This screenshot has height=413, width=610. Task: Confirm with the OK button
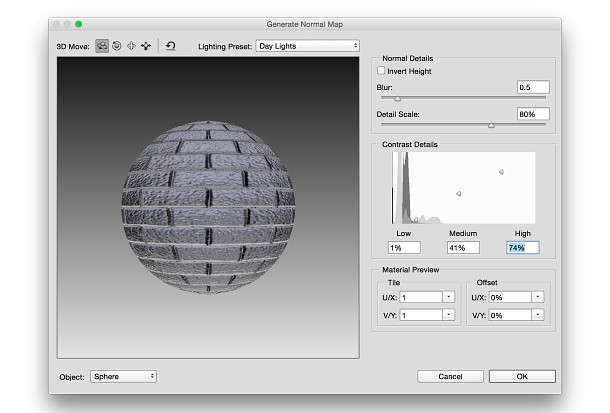click(522, 376)
